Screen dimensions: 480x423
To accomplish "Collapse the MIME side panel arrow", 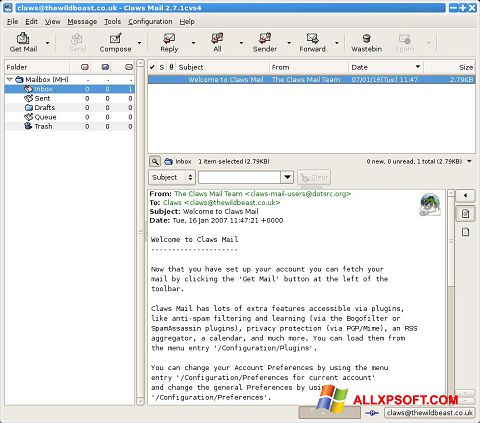I will [x=465, y=196].
